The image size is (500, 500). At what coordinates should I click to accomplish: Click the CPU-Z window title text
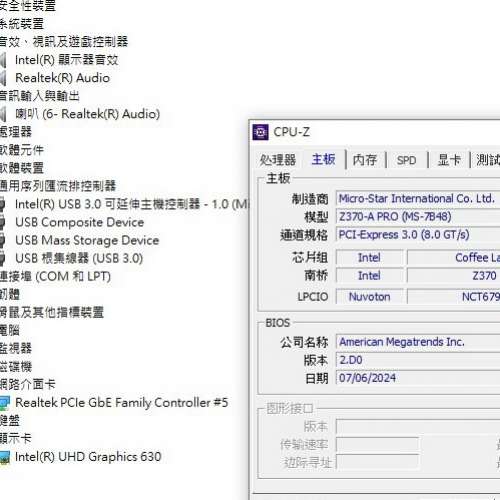[x=292, y=132]
